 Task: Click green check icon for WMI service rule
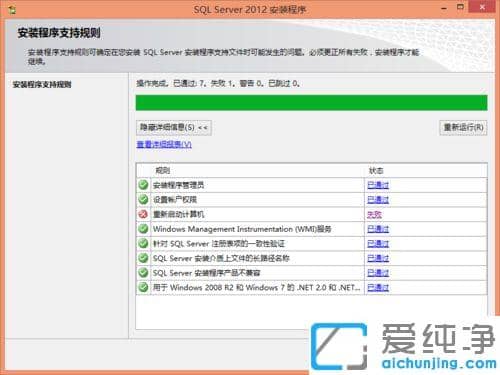(143, 229)
